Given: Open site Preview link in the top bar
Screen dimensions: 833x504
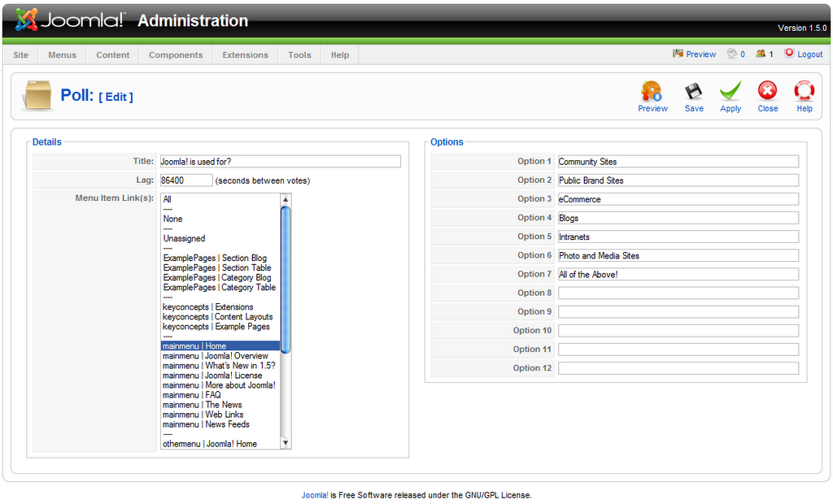Looking at the screenshot, I should (695, 54).
